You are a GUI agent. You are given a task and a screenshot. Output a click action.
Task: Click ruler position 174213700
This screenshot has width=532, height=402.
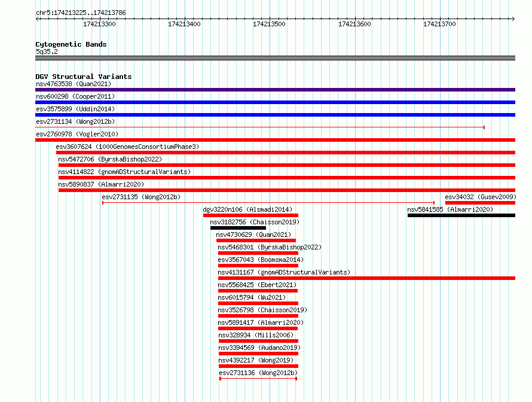pos(439,24)
